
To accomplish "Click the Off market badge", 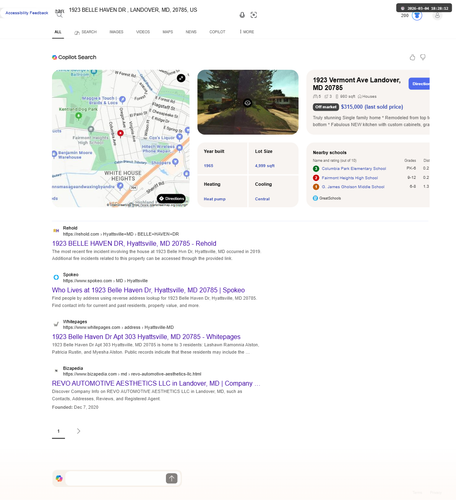I will click(326, 107).
